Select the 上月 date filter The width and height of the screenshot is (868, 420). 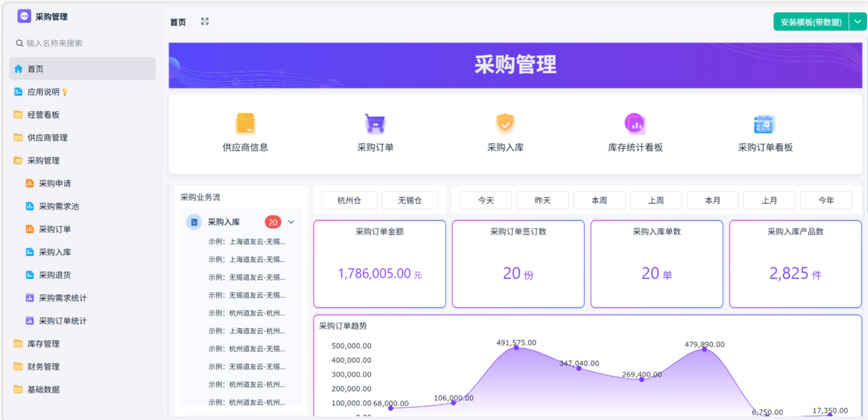(x=769, y=200)
